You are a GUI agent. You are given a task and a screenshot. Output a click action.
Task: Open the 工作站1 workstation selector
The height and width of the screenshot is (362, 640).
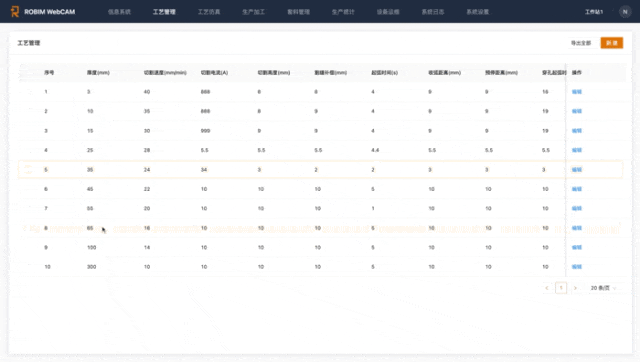click(594, 12)
